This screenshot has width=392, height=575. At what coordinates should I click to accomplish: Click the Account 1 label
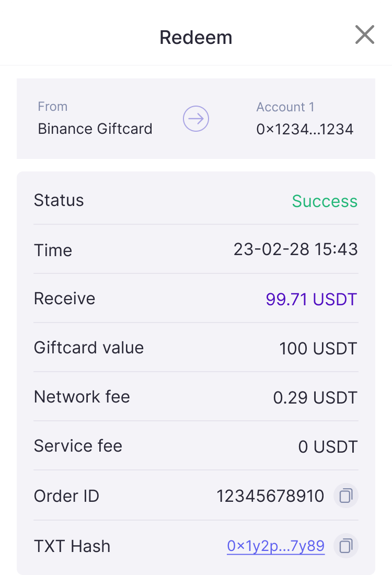tap(285, 107)
